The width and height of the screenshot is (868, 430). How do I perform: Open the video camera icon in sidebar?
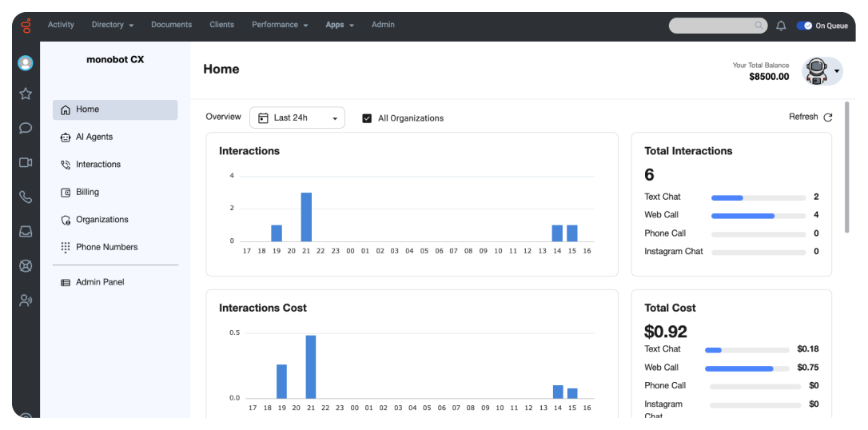point(26,162)
